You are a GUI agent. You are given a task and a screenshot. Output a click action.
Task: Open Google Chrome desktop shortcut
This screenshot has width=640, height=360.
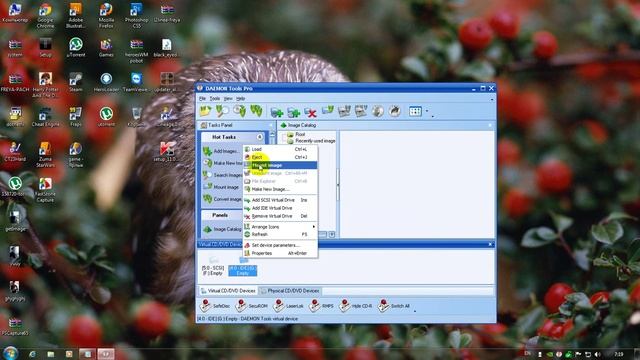click(45, 16)
